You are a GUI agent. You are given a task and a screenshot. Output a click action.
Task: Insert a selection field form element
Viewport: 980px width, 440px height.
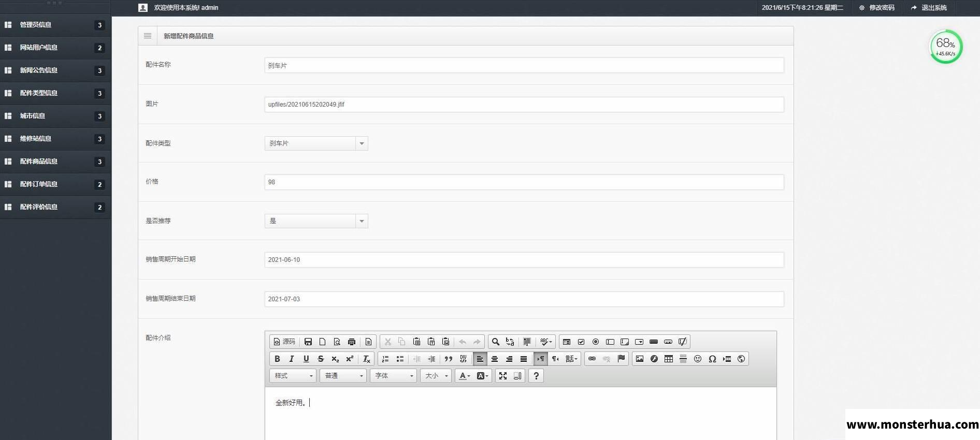coord(639,342)
